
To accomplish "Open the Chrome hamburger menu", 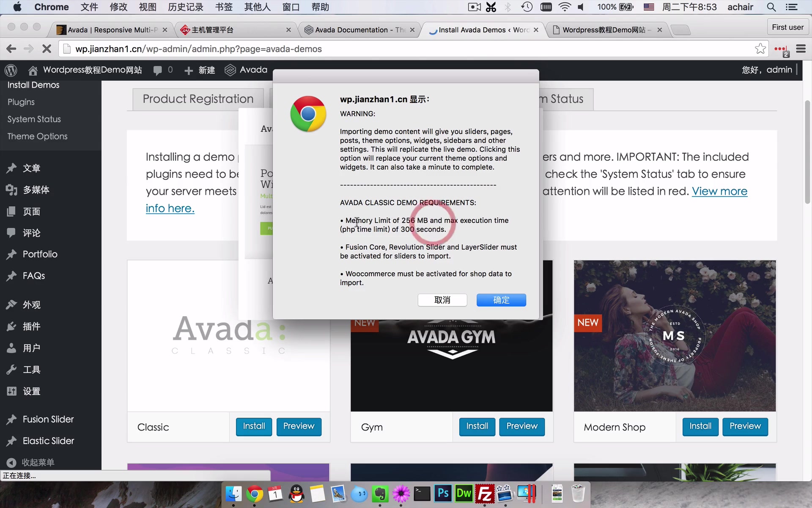I will 801,49.
